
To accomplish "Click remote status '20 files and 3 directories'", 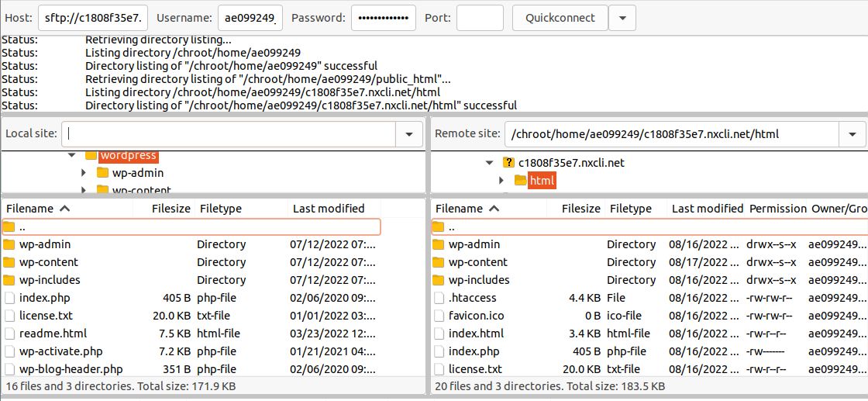I will tap(550, 386).
